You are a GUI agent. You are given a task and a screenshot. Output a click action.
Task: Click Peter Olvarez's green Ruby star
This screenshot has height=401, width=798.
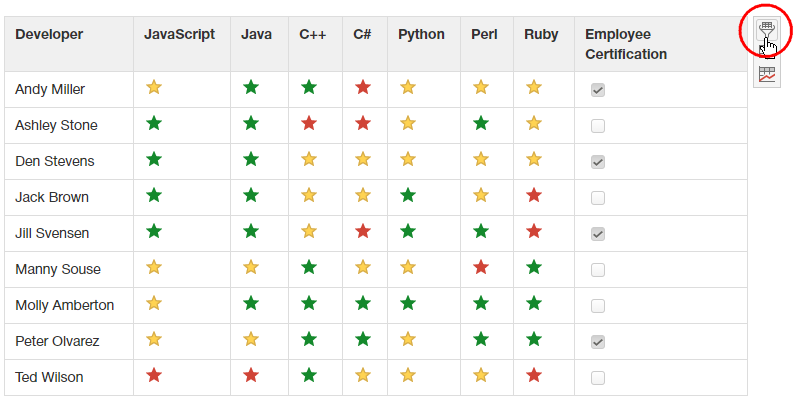pyautogui.click(x=534, y=340)
